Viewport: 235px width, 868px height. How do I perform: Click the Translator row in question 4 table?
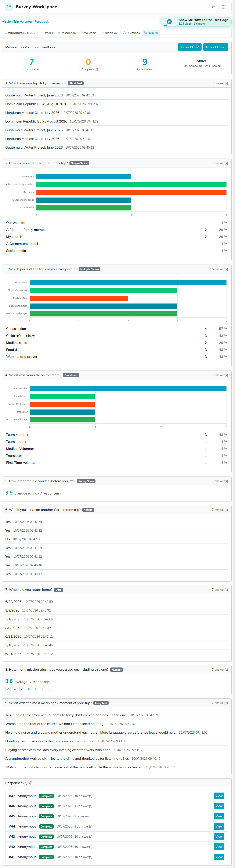[x=116, y=456]
